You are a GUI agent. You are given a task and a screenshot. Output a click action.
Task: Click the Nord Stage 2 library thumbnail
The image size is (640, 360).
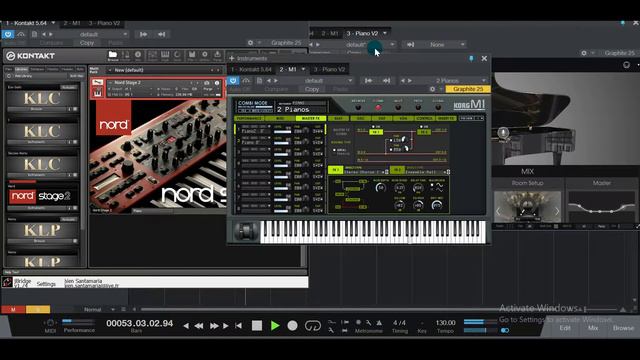(40, 196)
